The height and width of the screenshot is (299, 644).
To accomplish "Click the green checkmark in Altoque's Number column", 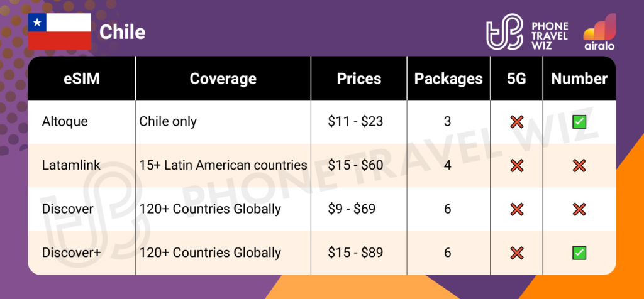I will (x=579, y=121).
